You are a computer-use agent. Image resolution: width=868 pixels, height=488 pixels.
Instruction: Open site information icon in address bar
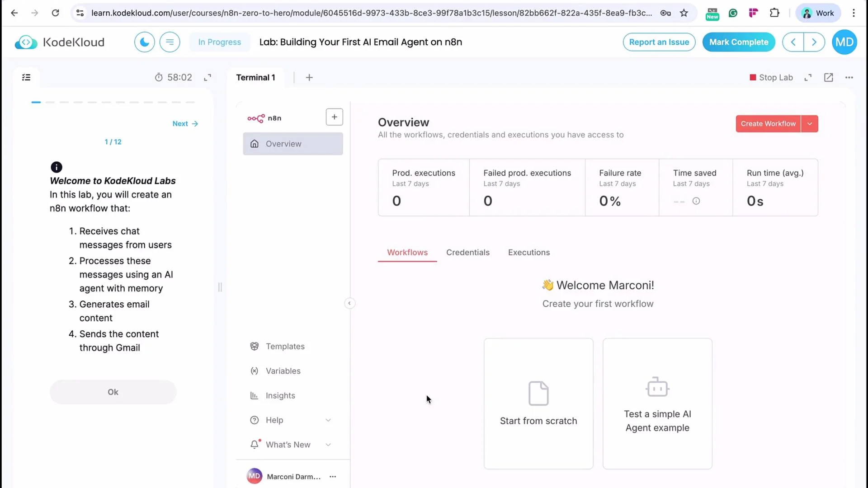80,13
